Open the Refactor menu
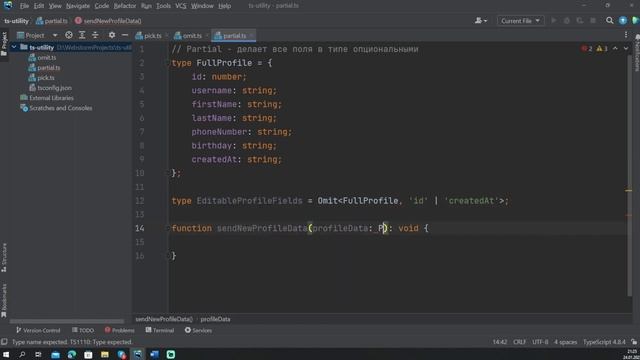Image resolution: width=640 pixels, height=360 pixels. tap(124, 6)
